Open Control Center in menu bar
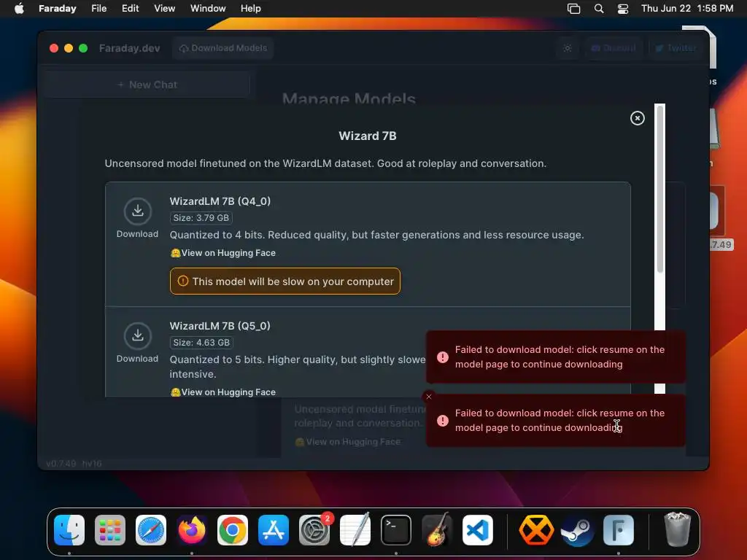 [623, 9]
